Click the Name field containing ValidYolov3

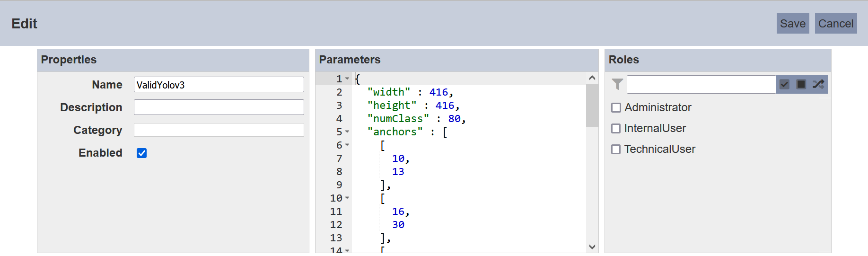click(219, 85)
